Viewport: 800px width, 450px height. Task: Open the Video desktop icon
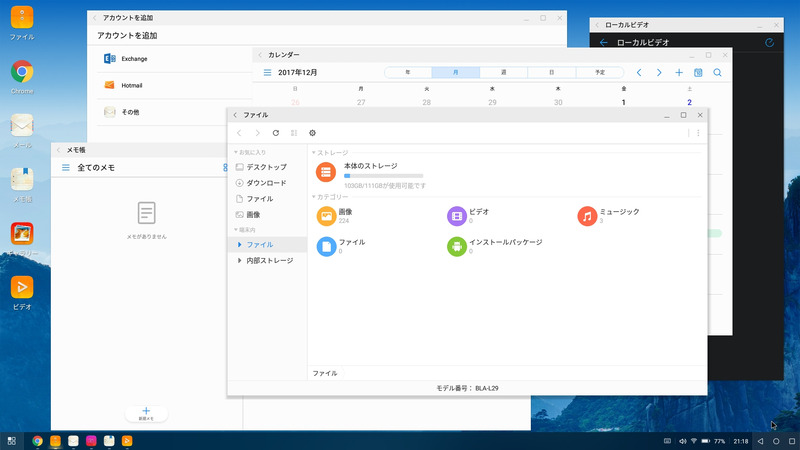pyautogui.click(x=22, y=287)
